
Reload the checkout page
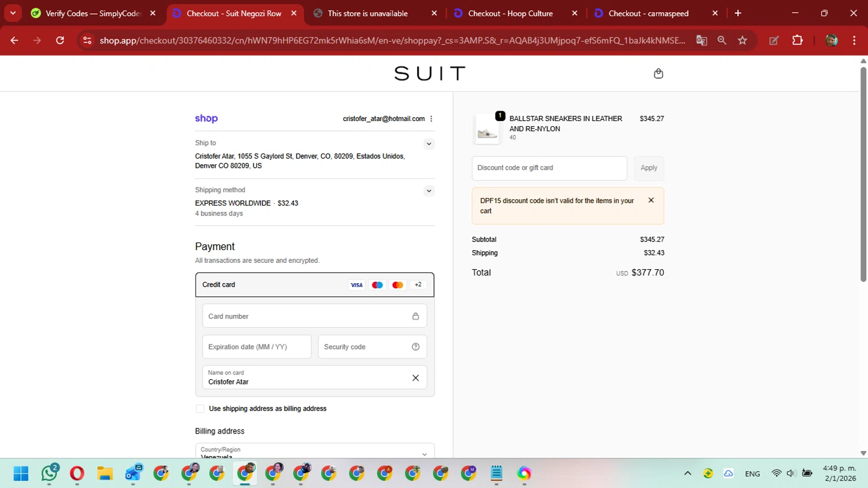coord(60,40)
